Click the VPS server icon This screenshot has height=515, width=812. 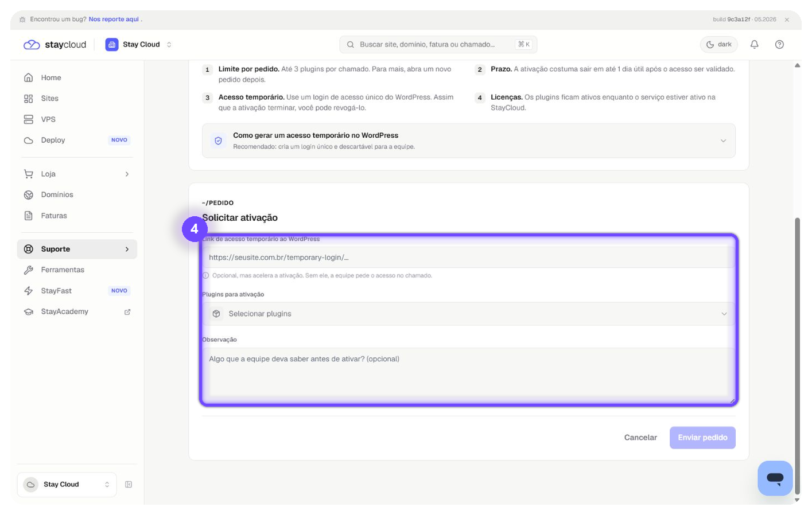click(29, 119)
